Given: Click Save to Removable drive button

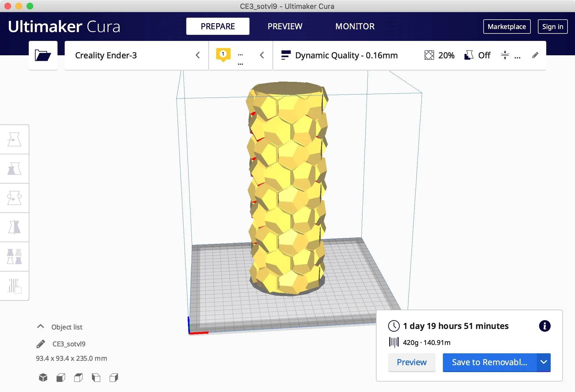Looking at the screenshot, I should (490, 362).
